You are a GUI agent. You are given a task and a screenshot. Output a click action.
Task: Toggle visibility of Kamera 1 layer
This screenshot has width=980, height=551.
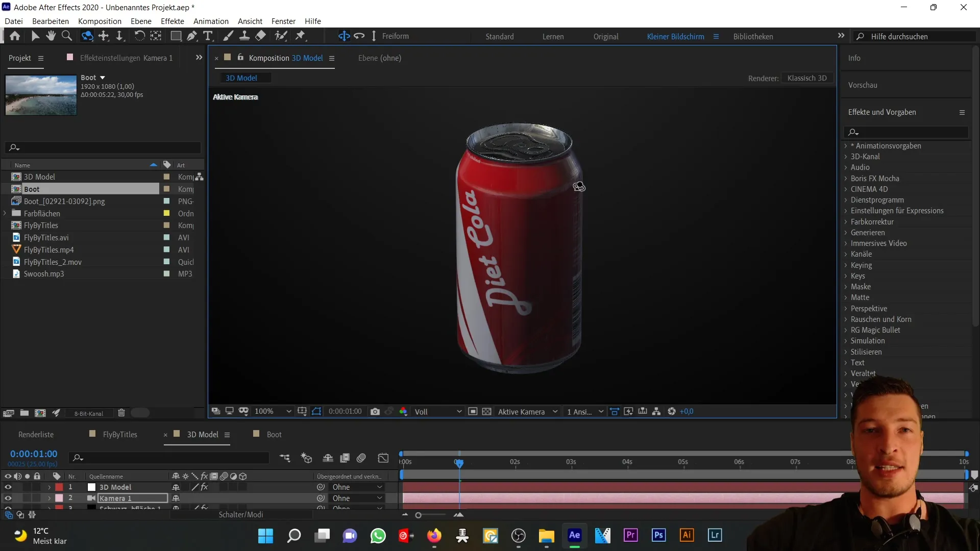click(x=8, y=498)
